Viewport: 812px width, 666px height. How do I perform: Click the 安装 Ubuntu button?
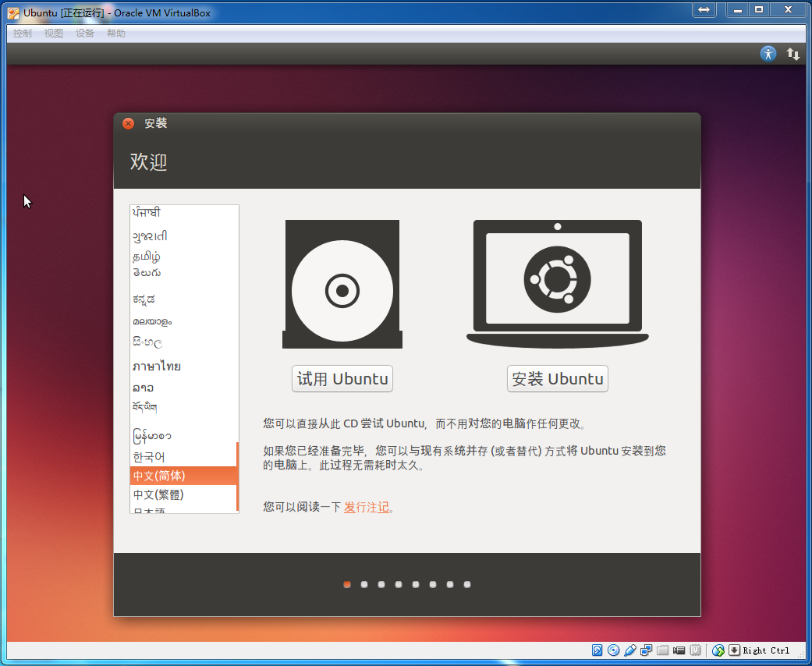[x=557, y=378]
